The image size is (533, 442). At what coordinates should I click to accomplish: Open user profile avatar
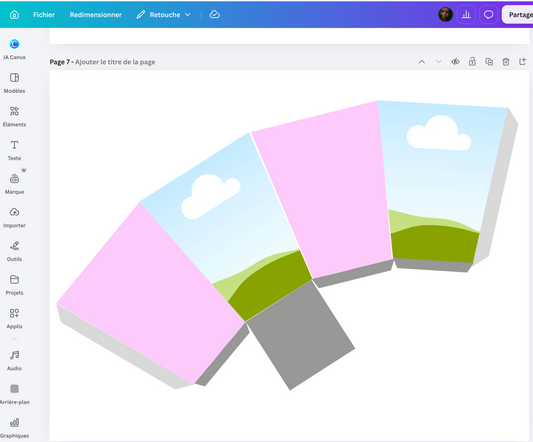click(445, 15)
